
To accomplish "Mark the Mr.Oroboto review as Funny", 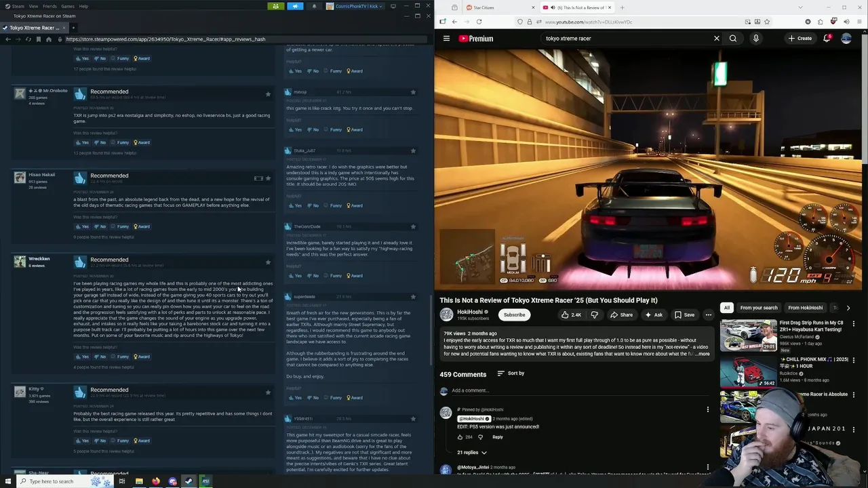I will [121, 142].
